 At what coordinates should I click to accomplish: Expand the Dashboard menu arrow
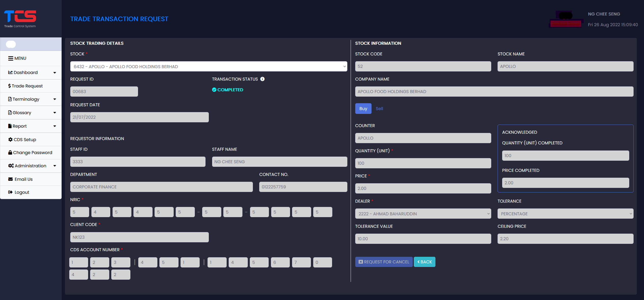click(54, 73)
